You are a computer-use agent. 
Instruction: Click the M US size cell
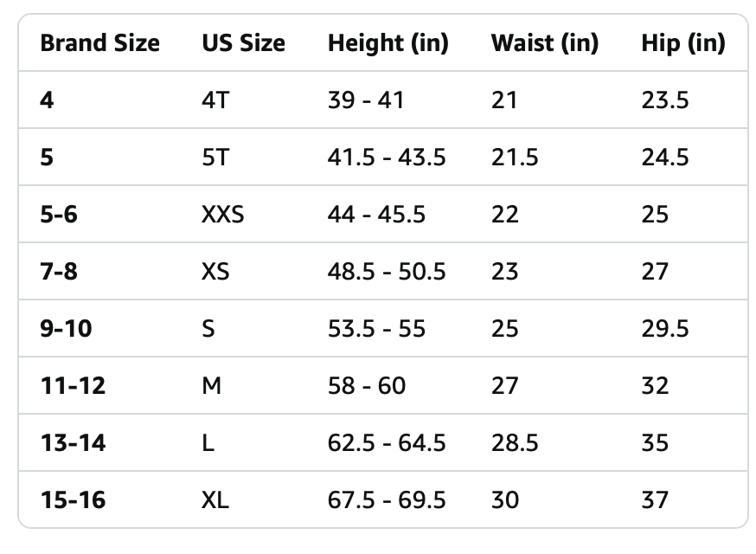pyautogui.click(x=212, y=385)
